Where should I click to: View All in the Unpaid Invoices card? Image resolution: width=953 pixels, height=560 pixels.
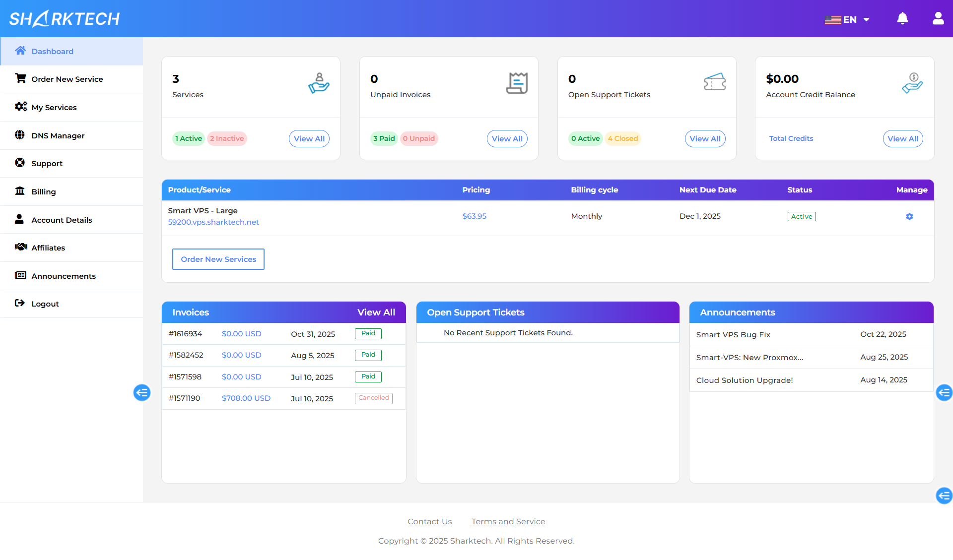pos(507,138)
